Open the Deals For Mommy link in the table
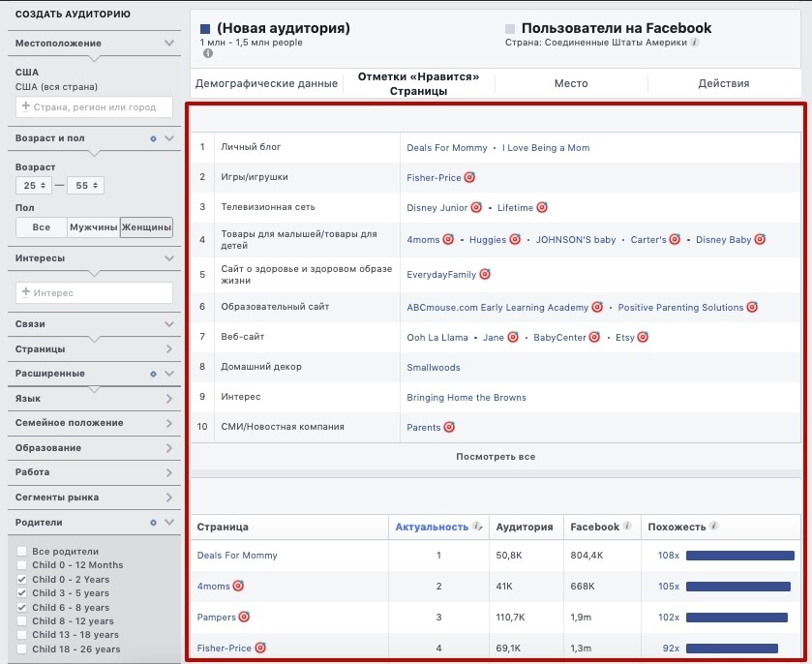Image resolution: width=812 pixels, height=664 pixels. 237,556
